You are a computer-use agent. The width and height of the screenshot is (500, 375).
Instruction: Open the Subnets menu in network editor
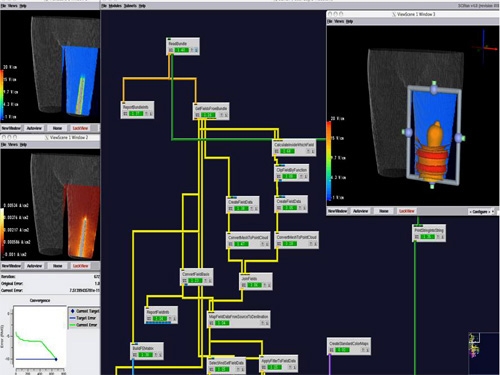click(x=130, y=6)
